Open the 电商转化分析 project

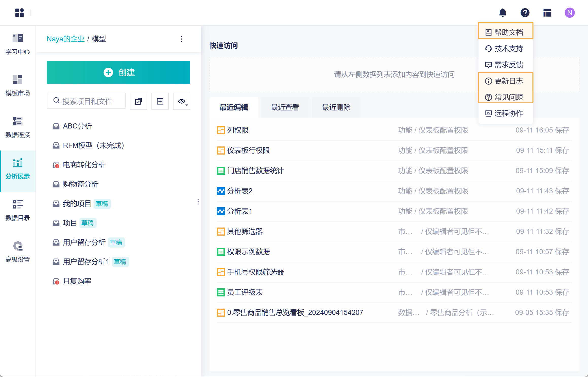[84, 165]
